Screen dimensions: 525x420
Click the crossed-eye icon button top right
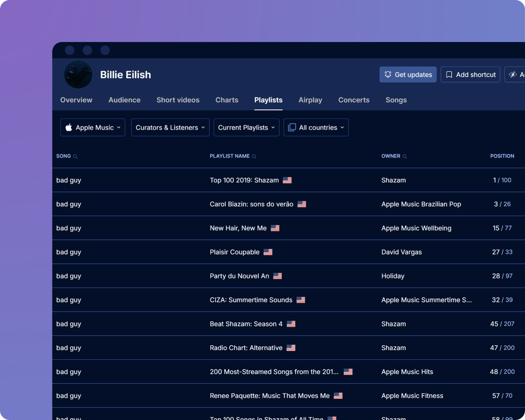(513, 74)
